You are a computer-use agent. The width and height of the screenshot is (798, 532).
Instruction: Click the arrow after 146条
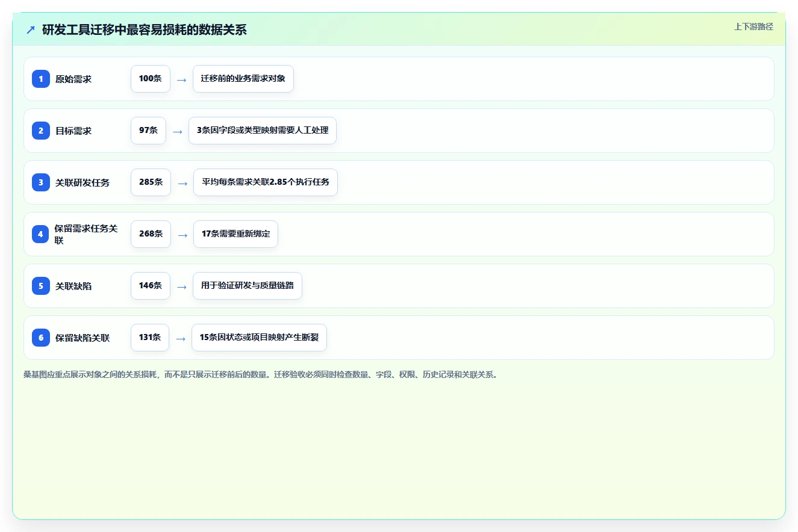pos(182,286)
